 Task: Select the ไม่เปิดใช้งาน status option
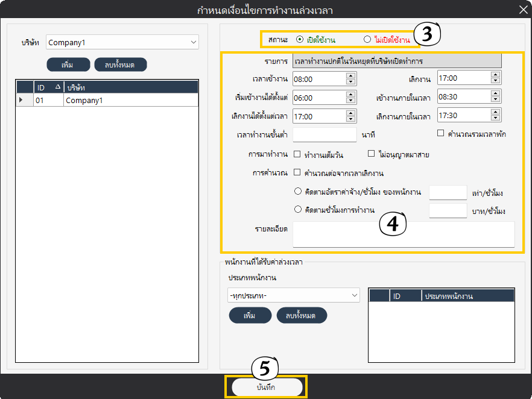(x=367, y=40)
